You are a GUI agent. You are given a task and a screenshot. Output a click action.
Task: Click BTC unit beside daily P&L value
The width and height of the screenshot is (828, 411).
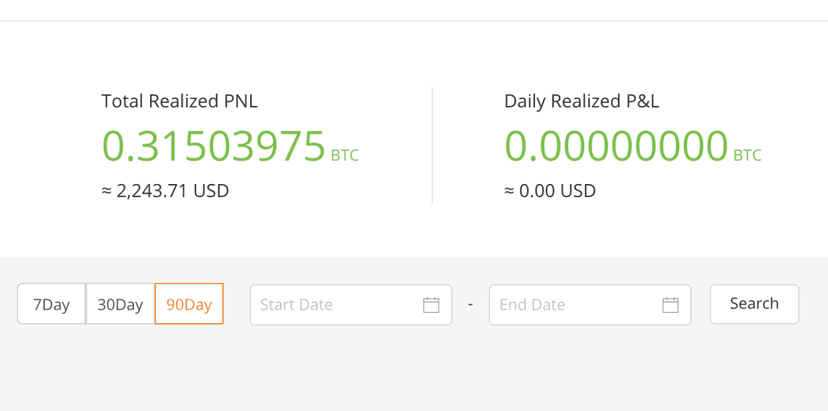[747, 155]
